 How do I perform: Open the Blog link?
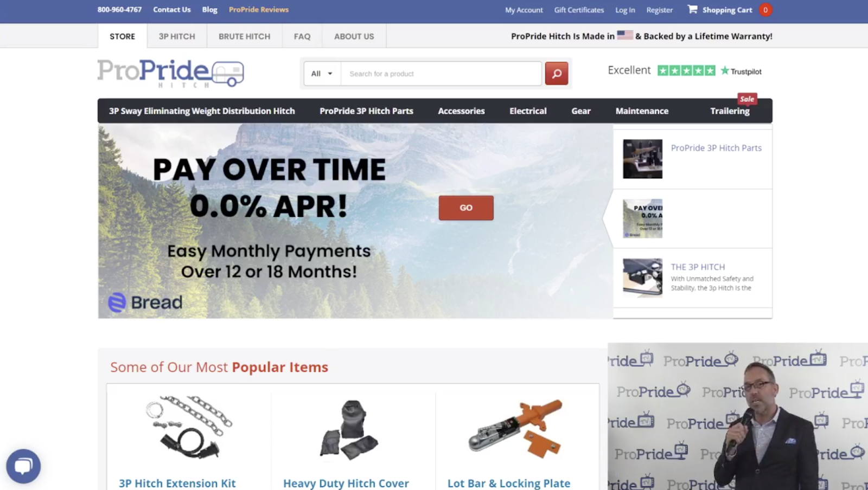click(209, 10)
